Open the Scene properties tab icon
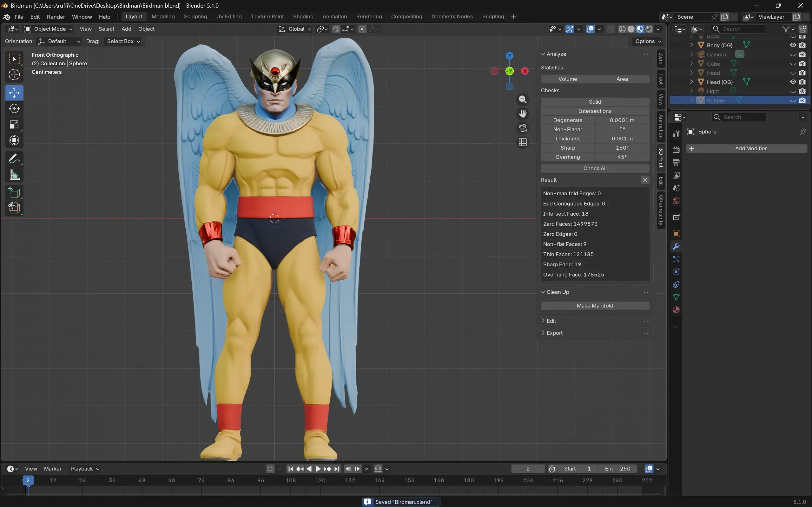The height and width of the screenshot is (507, 812). click(x=676, y=188)
